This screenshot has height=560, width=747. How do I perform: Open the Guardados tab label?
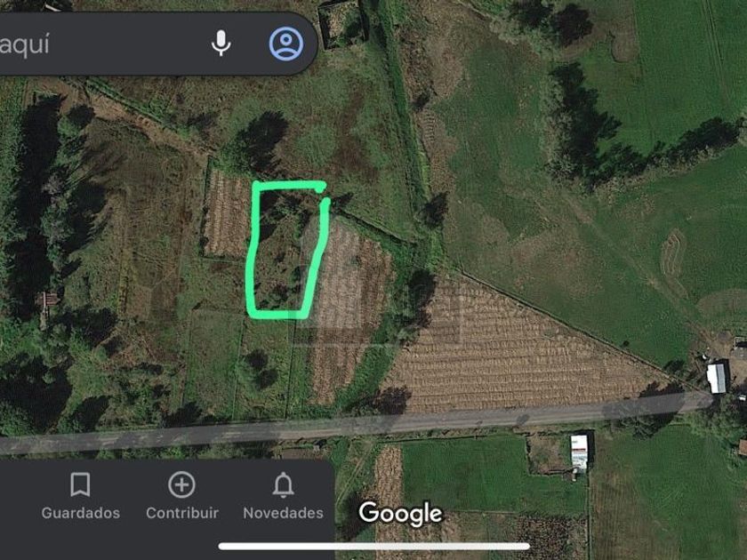81,513
